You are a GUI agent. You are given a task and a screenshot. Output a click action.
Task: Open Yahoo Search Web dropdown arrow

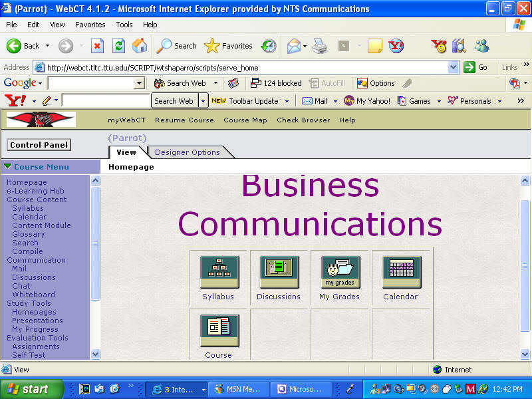203,101
